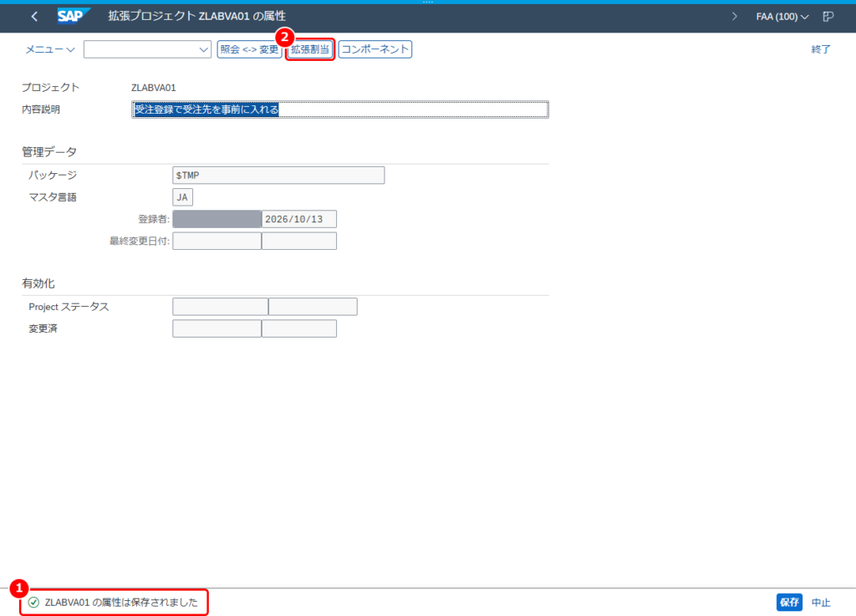Expand the command field combo box arrow
This screenshot has width=856, height=616.
204,49
